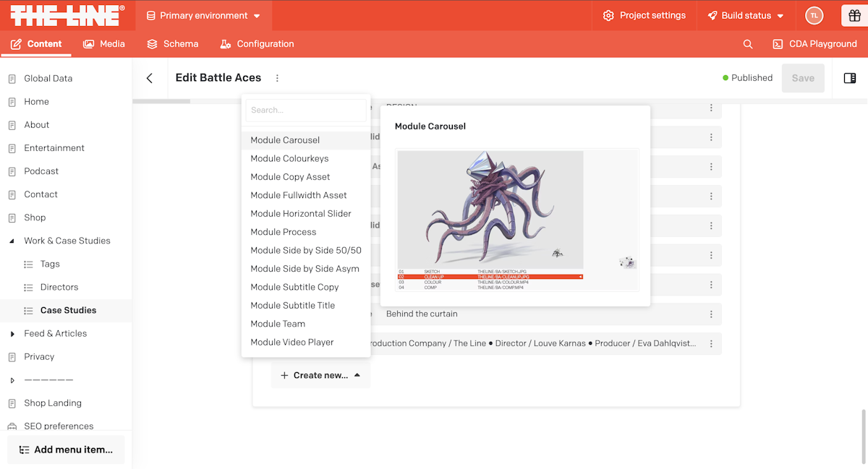The image size is (868, 469).
Task: Select Module Video Player
Action: [x=306, y=343]
